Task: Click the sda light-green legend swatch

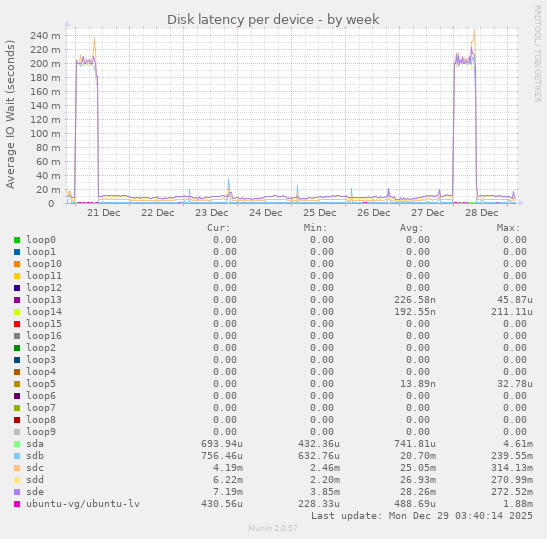Action: (x=17, y=444)
